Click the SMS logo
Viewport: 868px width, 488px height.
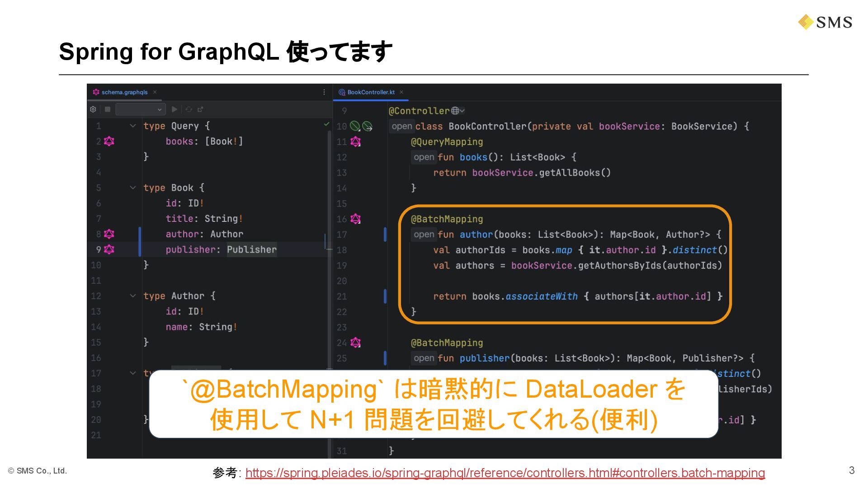(825, 22)
